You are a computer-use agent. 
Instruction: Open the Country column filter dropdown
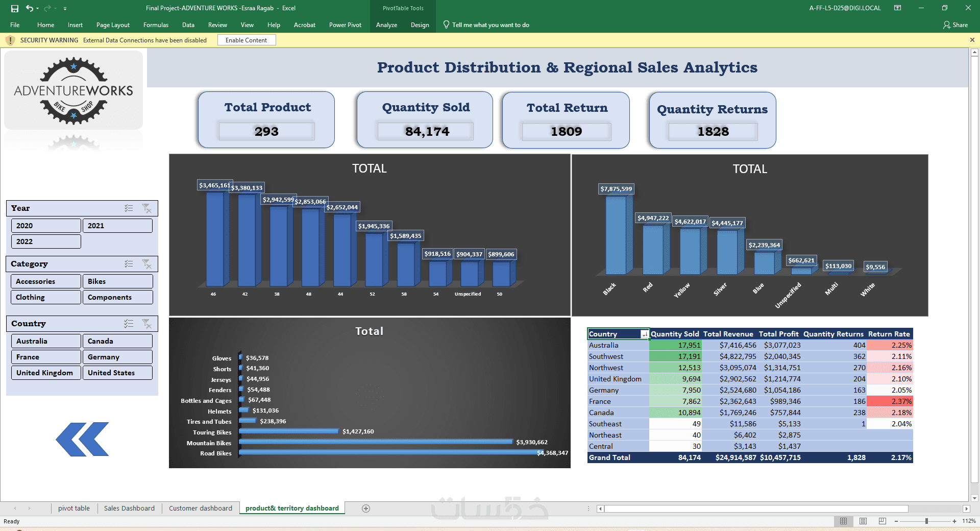pyautogui.click(x=645, y=334)
